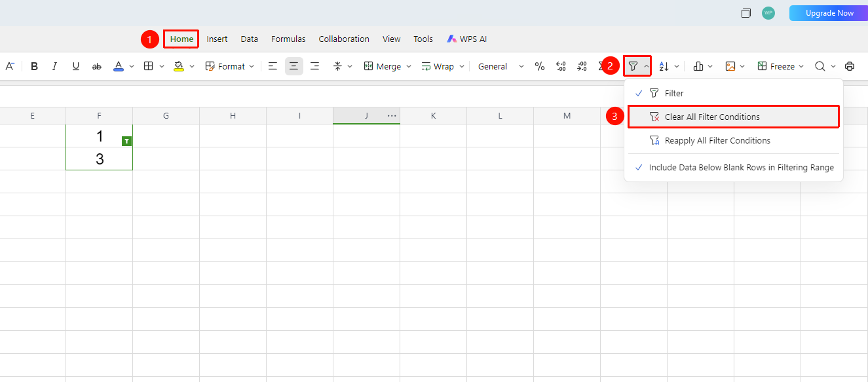868x382 pixels.
Task: Click the Upgrade Now button
Action: [829, 13]
